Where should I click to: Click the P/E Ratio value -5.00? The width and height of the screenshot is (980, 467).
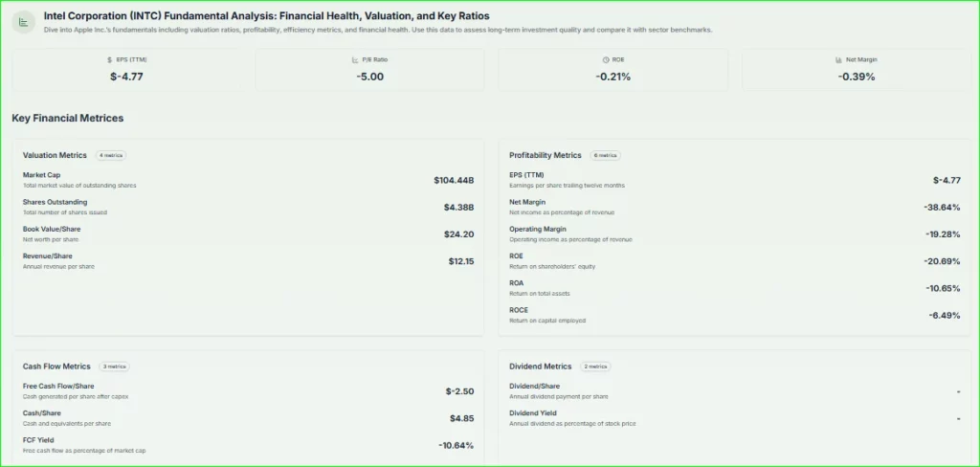pos(369,77)
